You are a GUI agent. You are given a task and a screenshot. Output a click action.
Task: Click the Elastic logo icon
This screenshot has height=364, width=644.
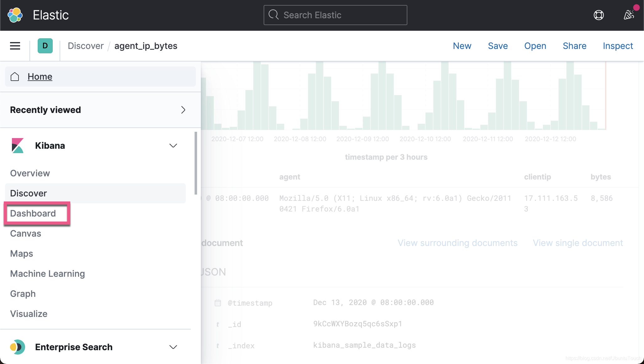pos(15,15)
